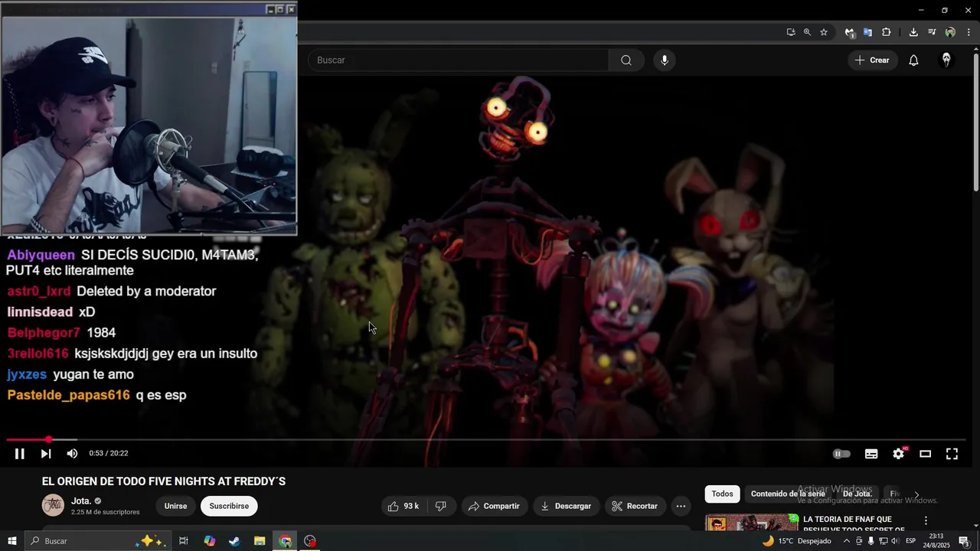
Task: Open the Chrome zoom magnifier indicator
Action: 807,32
